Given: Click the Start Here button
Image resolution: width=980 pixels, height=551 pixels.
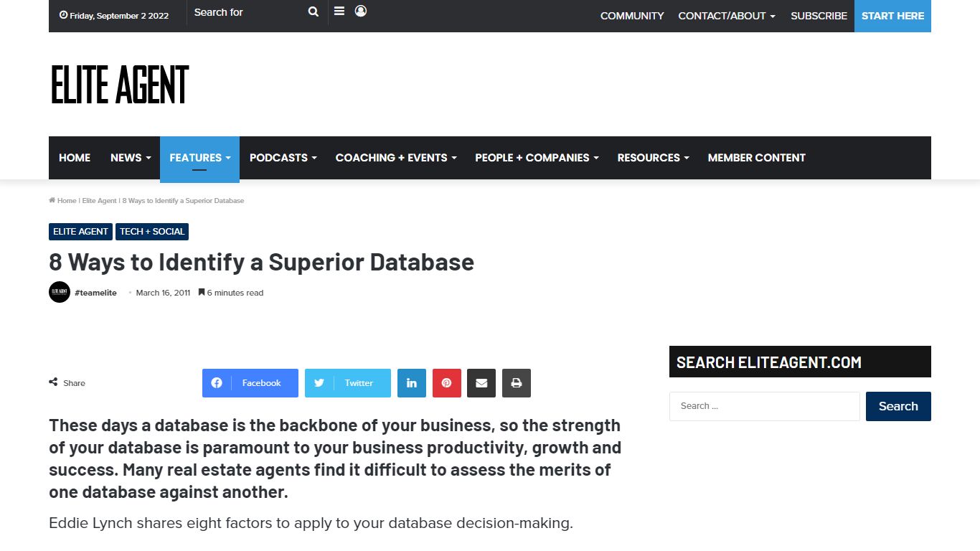Looking at the screenshot, I should click(x=892, y=16).
